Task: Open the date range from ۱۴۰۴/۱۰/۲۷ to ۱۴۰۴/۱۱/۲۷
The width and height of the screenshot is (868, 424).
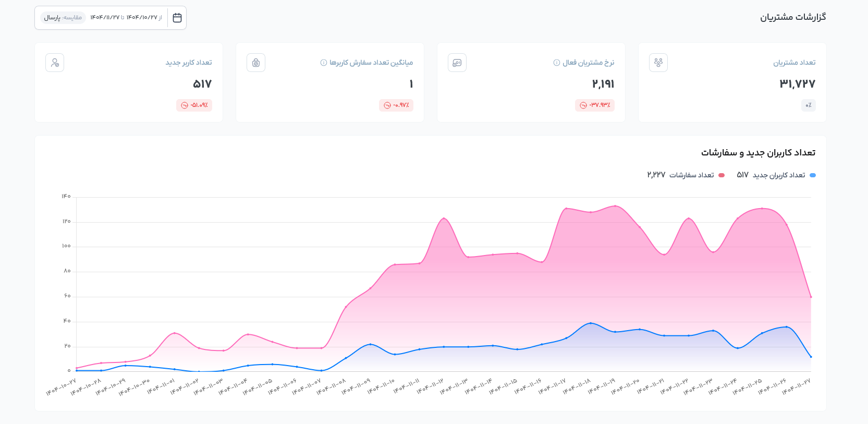Action: [x=126, y=18]
